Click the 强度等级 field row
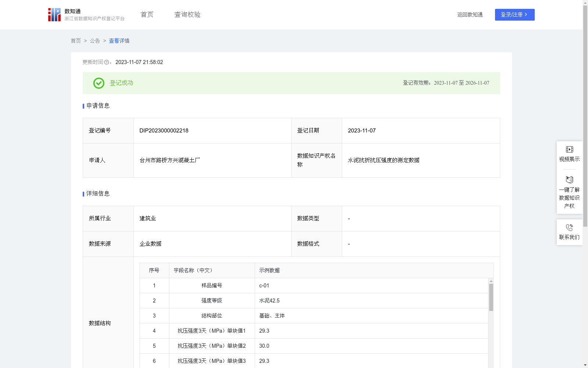 click(x=314, y=301)
